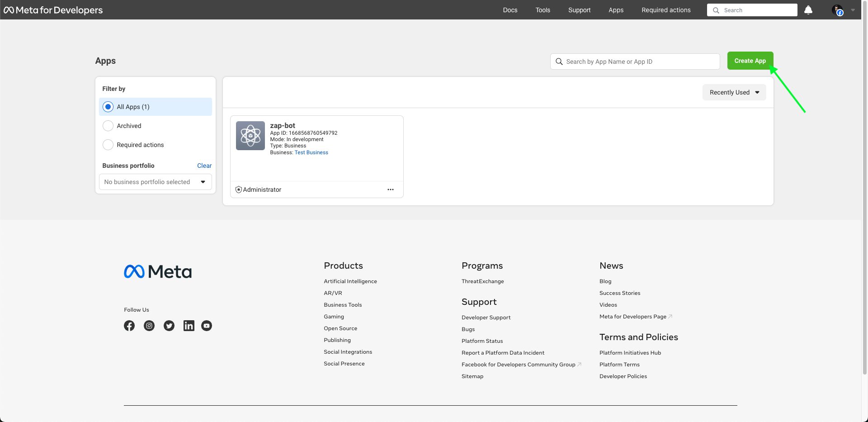Open Artificial Intelligence product link

(x=350, y=281)
